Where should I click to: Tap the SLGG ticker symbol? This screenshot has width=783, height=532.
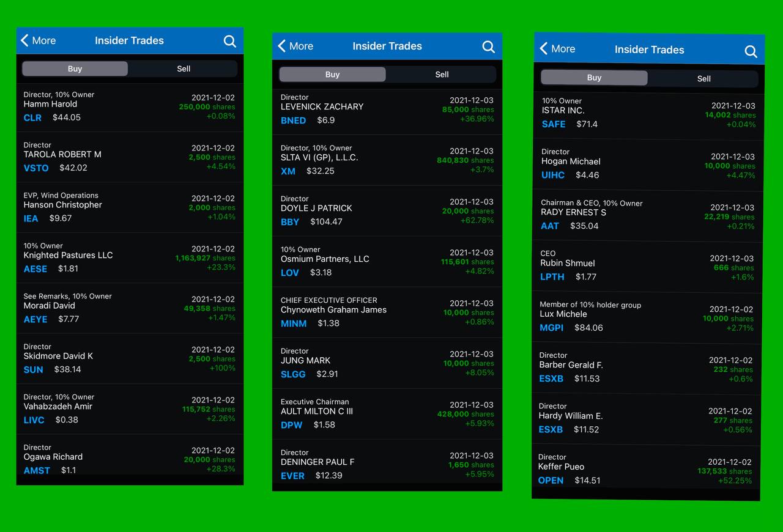pos(293,374)
